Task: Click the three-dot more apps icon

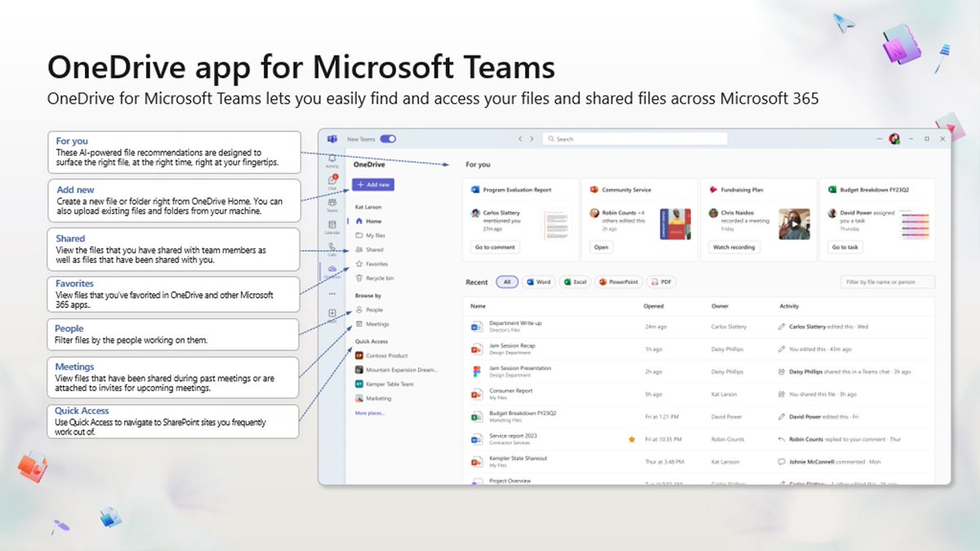Action: pyautogui.click(x=332, y=292)
